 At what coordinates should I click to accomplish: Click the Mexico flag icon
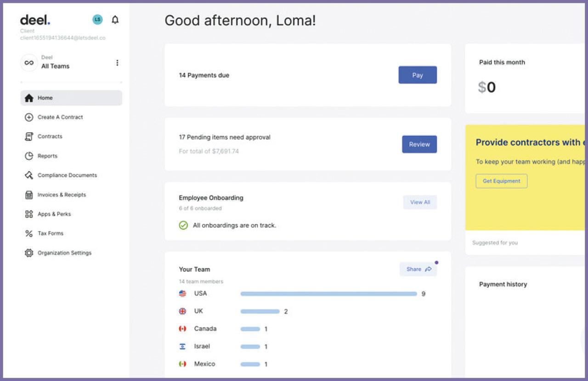[182, 364]
